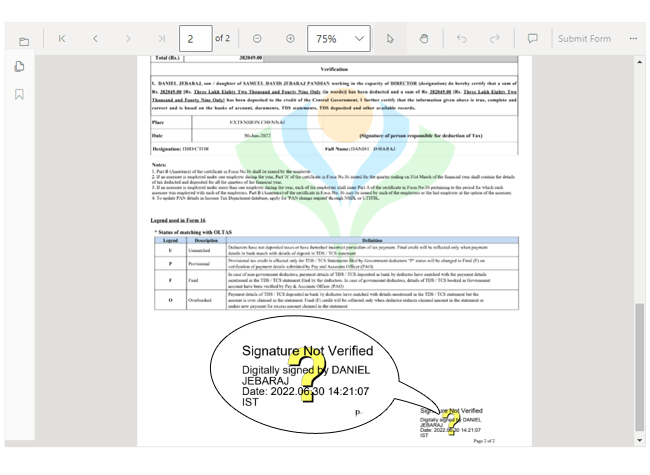The image size is (650, 475).
Task: Open the 75% zoom level dropdown
Action: [339, 39]
